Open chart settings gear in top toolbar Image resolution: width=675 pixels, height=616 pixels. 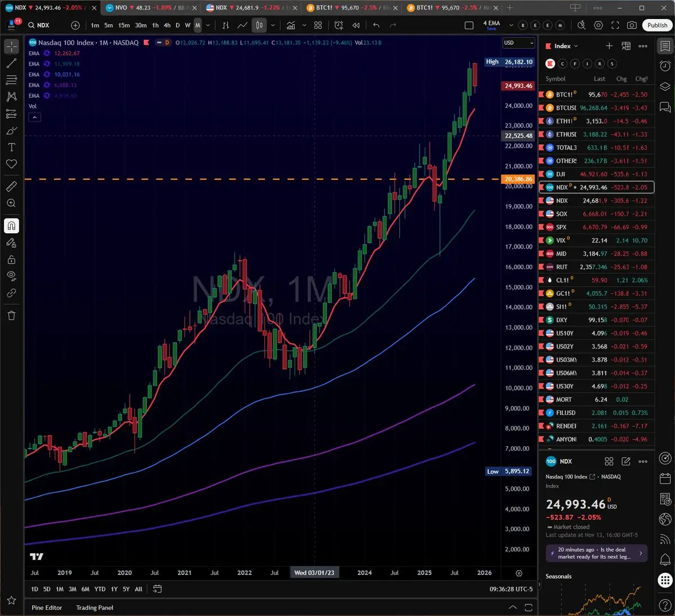[598, 25]
